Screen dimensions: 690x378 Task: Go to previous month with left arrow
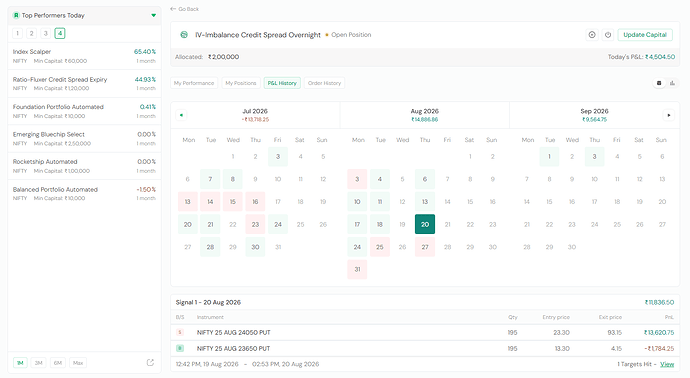(x=181, y=115)
